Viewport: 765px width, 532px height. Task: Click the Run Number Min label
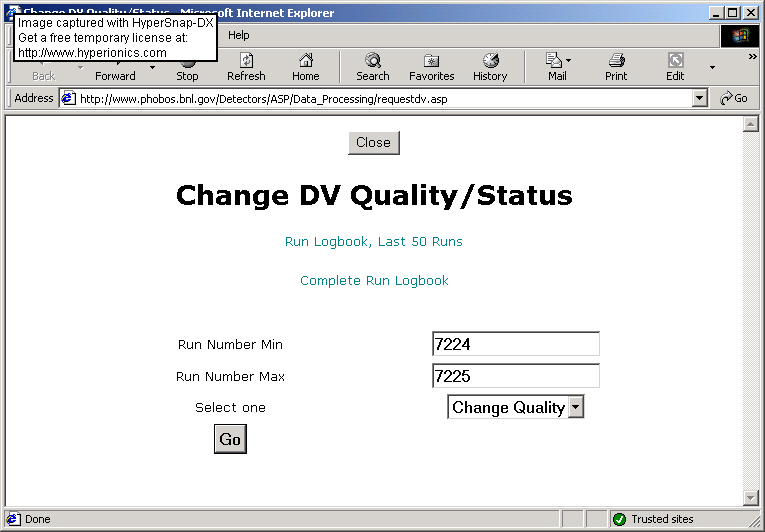[x=230, y=345]
